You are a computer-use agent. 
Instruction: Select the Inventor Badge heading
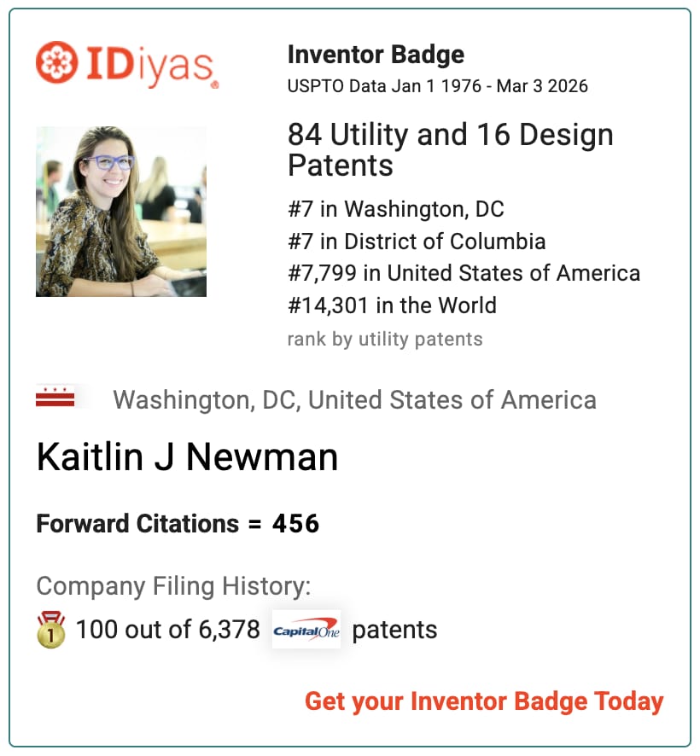[x=376, y=55]
